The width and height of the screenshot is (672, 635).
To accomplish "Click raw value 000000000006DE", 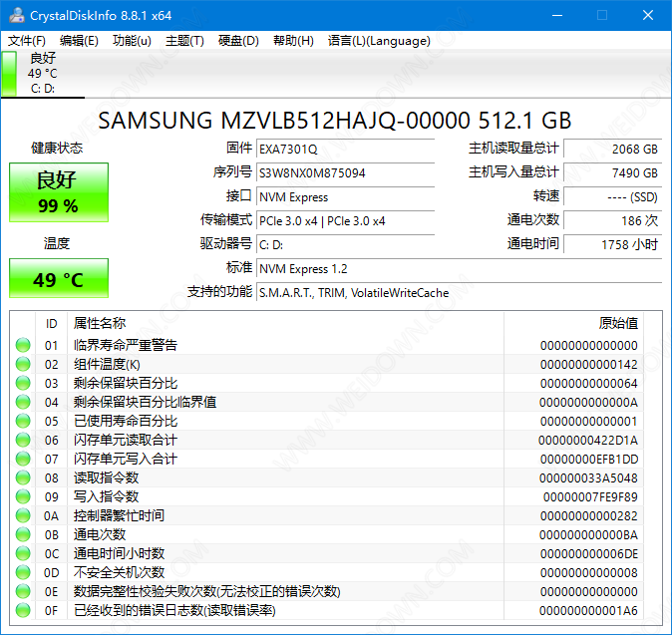I will tap(589, 553).
